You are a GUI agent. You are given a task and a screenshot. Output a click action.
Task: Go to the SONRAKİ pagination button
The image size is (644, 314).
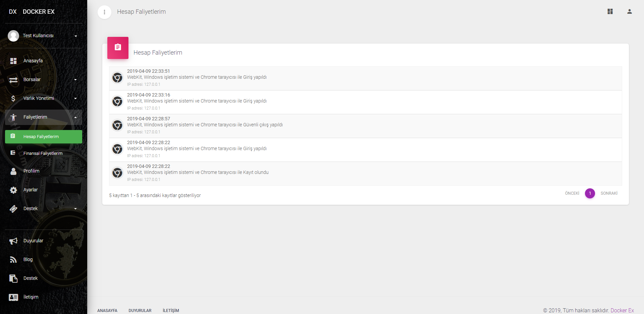[x=609, y=193]
